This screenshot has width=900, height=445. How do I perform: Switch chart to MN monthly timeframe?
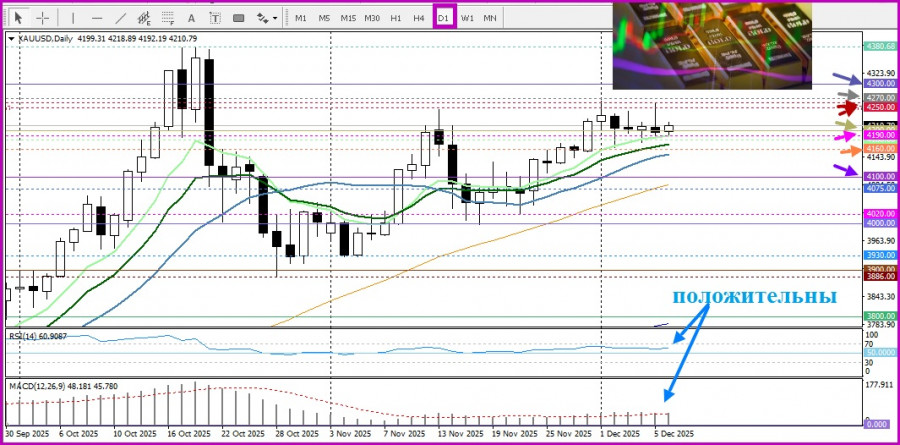490,18
